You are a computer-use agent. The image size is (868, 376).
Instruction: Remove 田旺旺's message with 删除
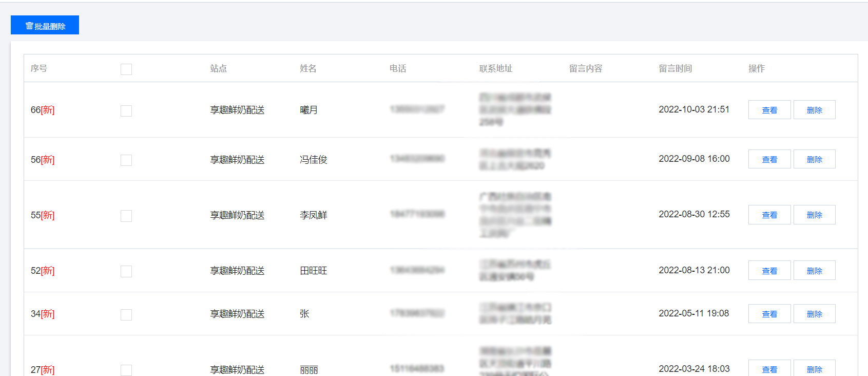click(x=814, y=271)
